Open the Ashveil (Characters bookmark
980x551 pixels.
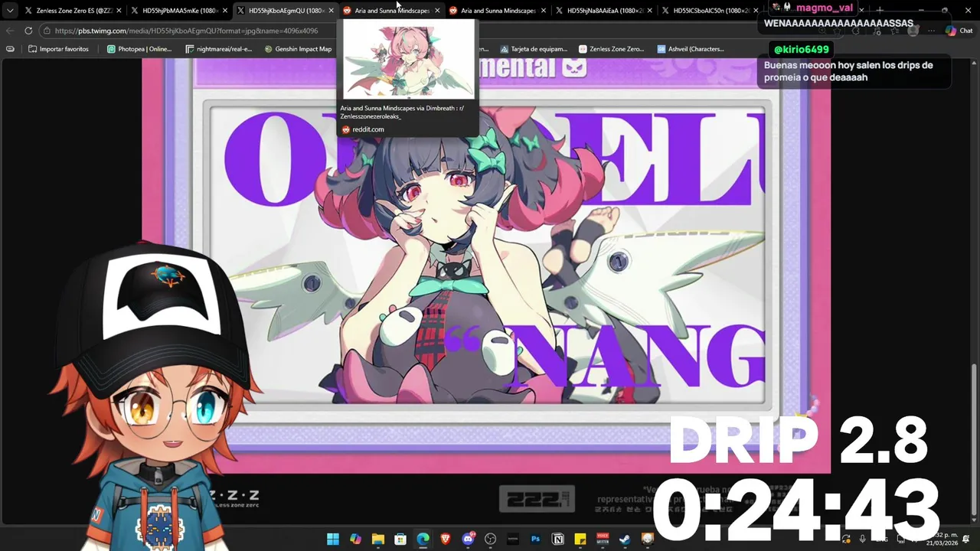pos(691,49)
